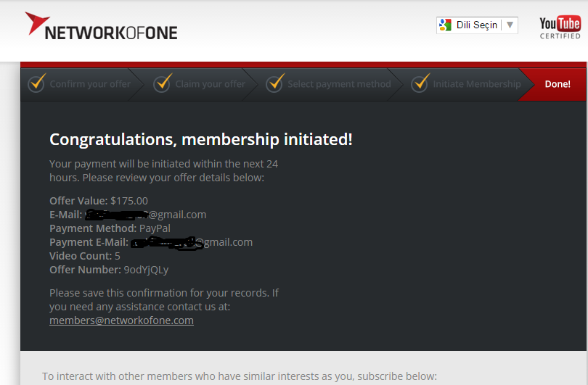Open the Dili Seçin language dropdown
Viewport: 588px width, 385px height.
tap(477, 25)
